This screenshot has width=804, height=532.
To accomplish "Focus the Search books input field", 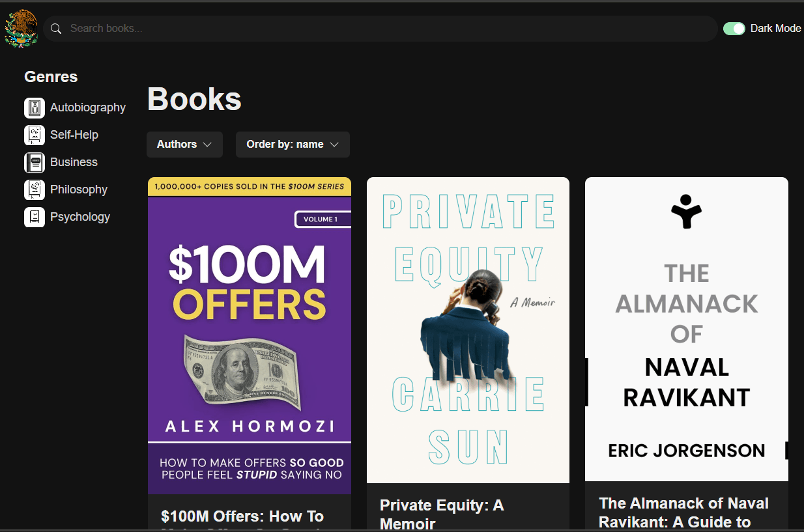I will pyautogui.click(x=391, y=29).
